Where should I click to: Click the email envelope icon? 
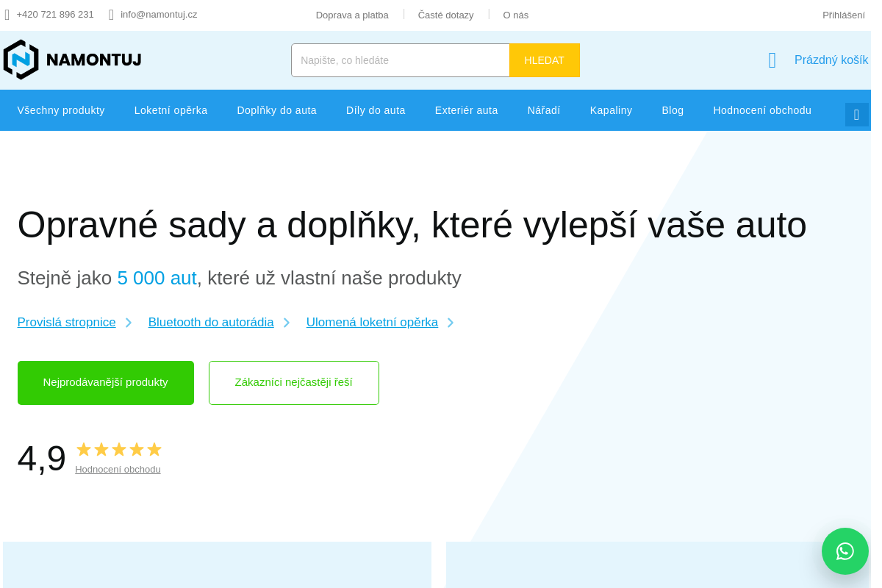point(112,15)
